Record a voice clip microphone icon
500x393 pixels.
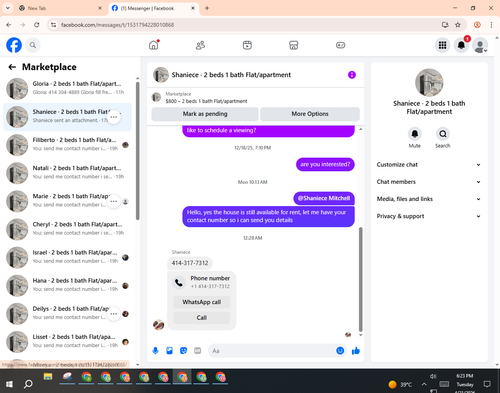pyautogui.click(x=155, y=351)
